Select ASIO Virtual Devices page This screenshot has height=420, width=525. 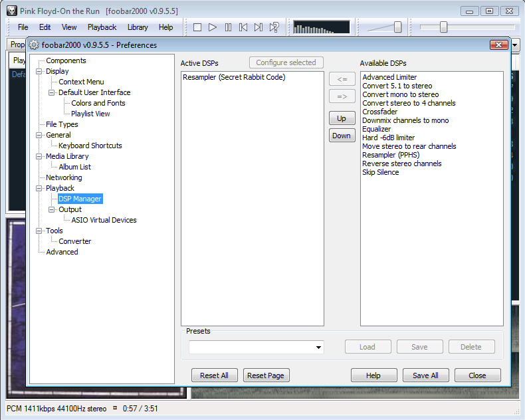(x=104, y=220)
